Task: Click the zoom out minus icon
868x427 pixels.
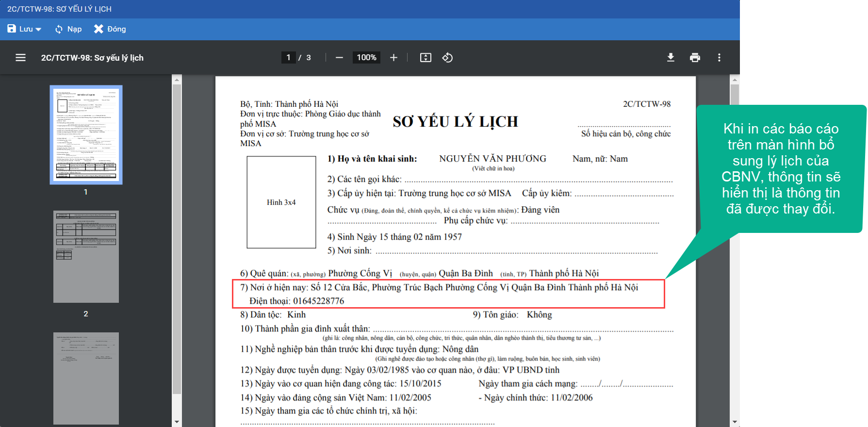Action: tap(339, 58)
